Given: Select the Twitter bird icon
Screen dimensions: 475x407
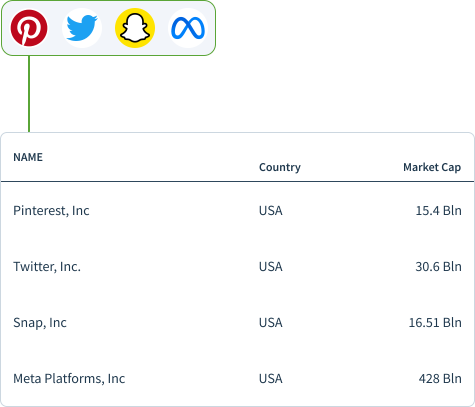Looking at the screenshot, I should pos(82,28).
